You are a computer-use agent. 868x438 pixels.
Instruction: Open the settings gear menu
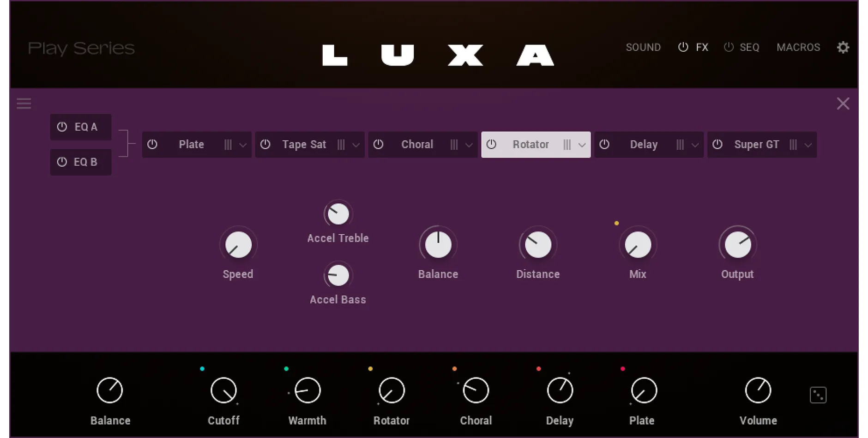843,47
